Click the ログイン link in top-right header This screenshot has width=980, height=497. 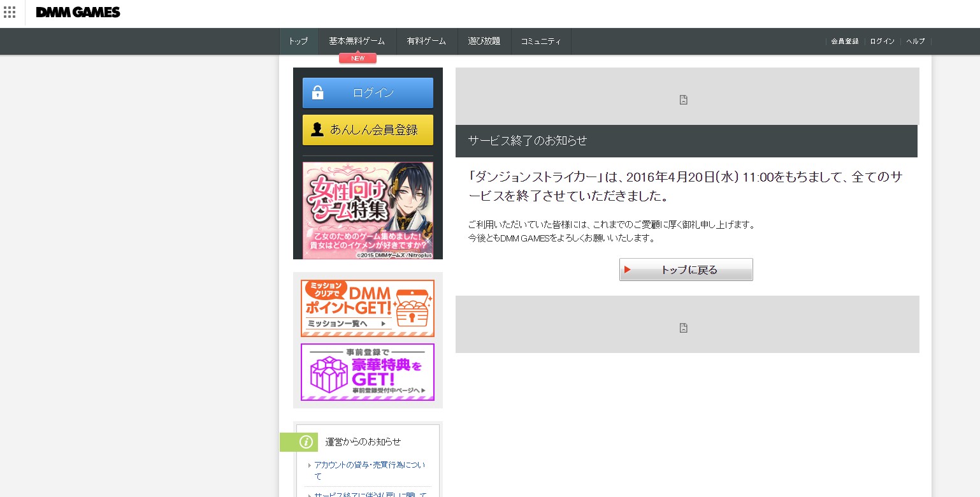click(883, 41)
